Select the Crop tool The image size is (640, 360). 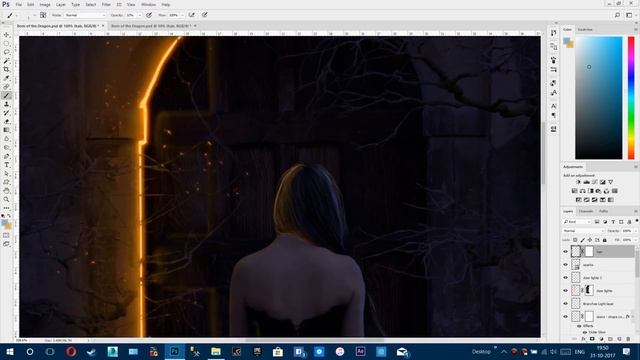pyautogui.click(x=6, y=69)
